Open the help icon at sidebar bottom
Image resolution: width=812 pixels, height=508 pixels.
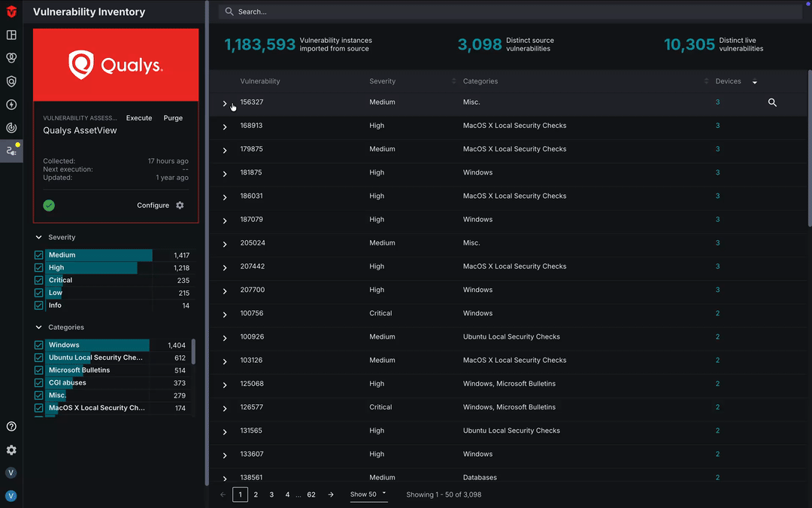tap(11, 426)
